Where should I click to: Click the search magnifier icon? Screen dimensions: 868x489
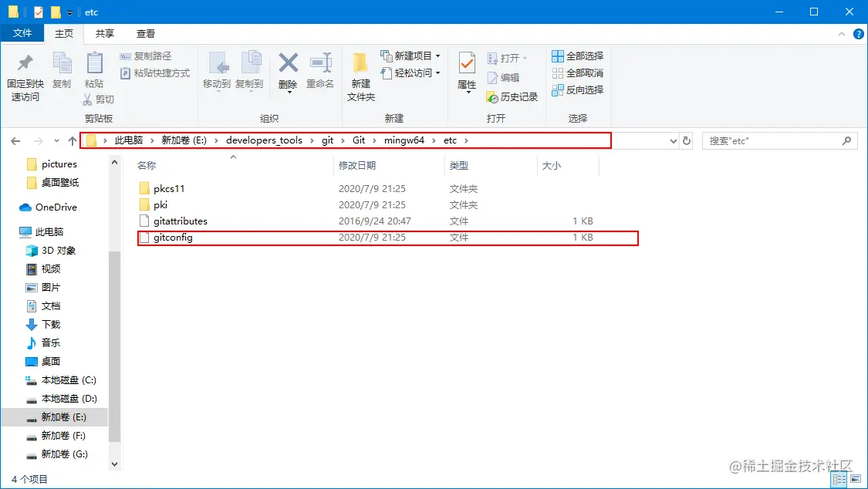click(x=846, y=141)
